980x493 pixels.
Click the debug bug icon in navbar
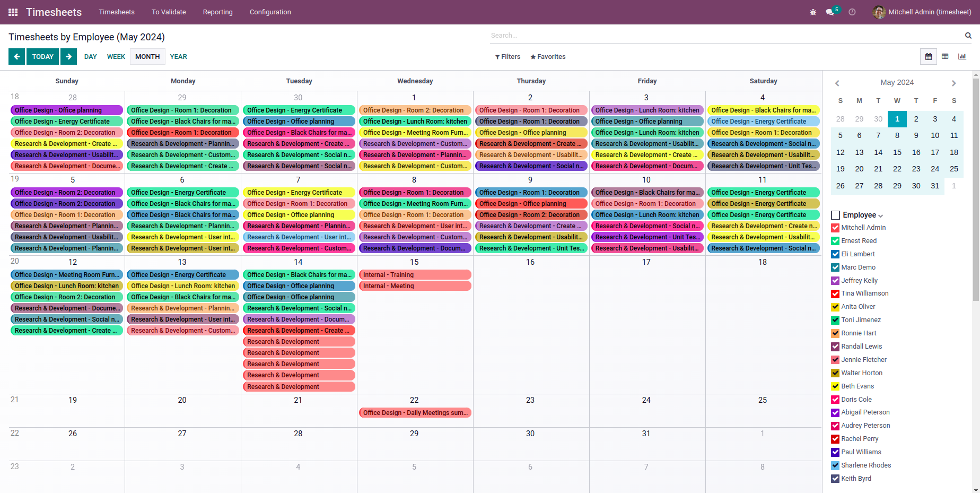click(x=813, y=12)
